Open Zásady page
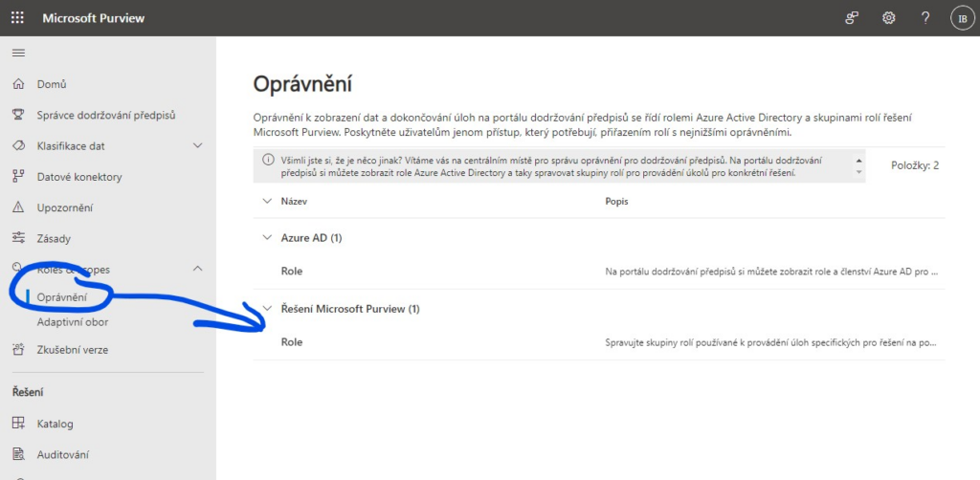This screenshot has width=980, height=480. (x=54, y=238)
